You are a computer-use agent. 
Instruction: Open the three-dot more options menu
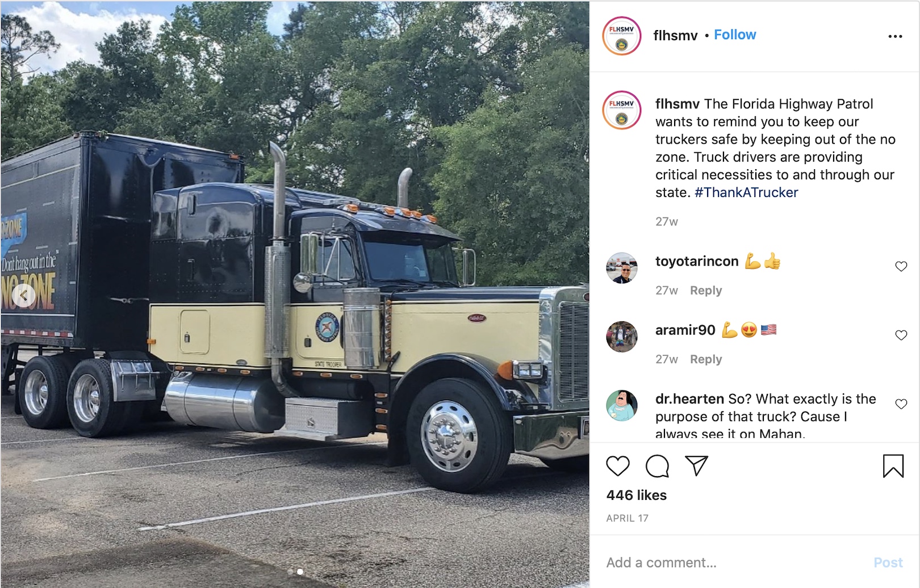pyautogui.click(x=895, y=36)
